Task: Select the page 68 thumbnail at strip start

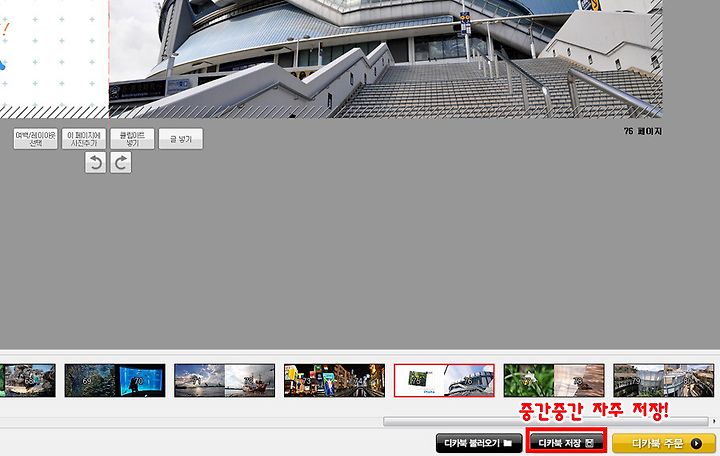Action: [28, 380]
